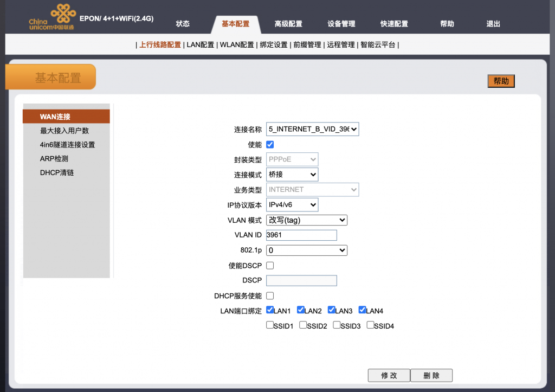This screenshot has width=555, height=392.
Task: Uncheck the LAN3 port binding checkbox
Action: 331,310
